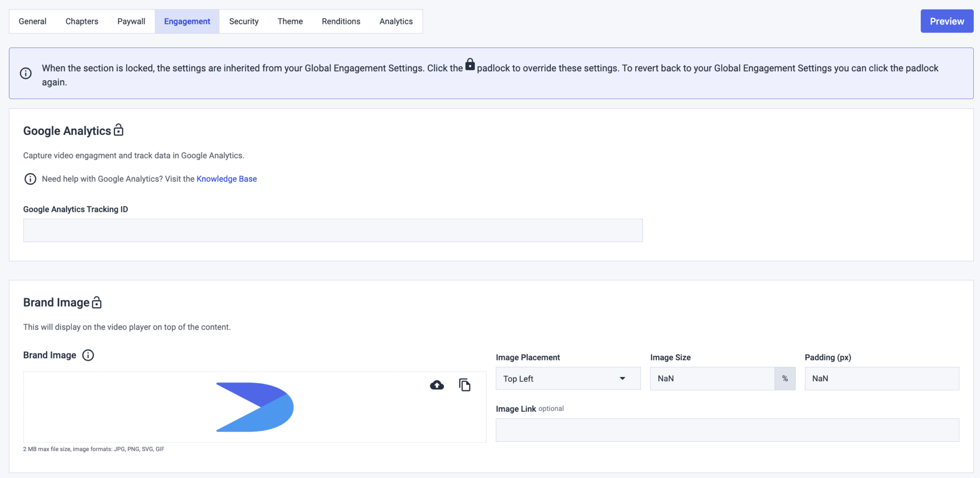Viewport: 980px width, 478px height.
Task: Open the Knowledge Base link
Action: (226, 179)
